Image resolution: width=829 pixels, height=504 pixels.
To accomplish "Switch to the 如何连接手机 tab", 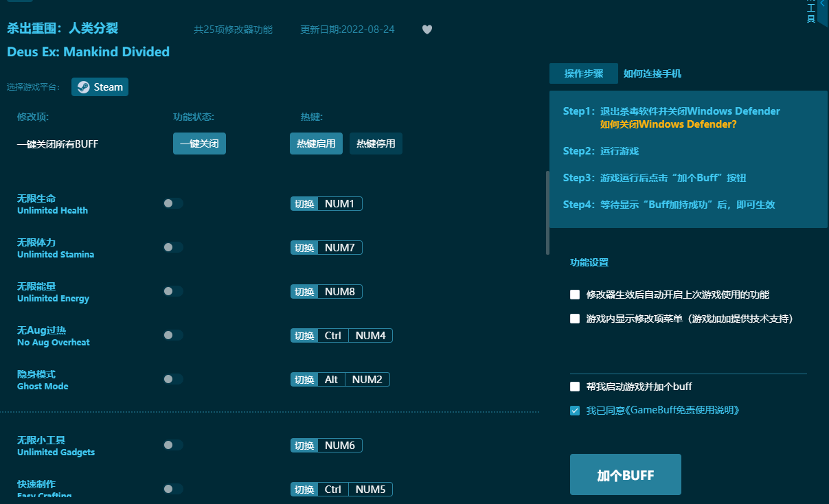I will tap(652, 73).
